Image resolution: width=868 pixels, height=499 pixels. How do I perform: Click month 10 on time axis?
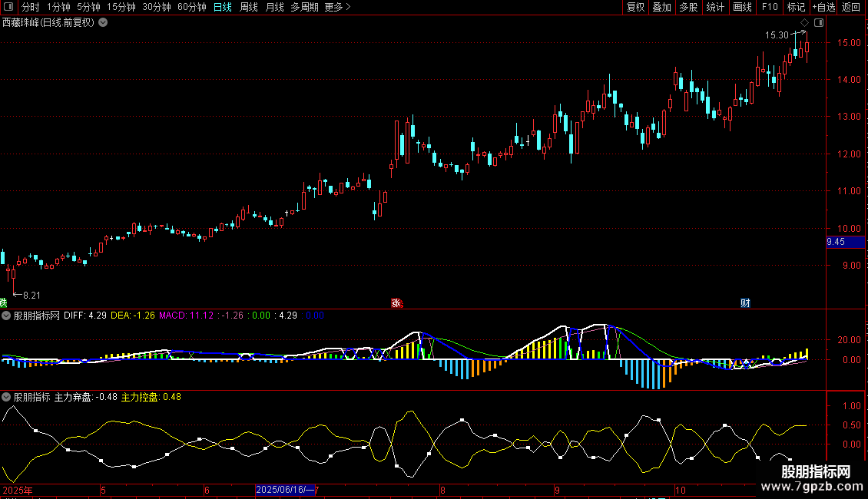click(681, 490)
